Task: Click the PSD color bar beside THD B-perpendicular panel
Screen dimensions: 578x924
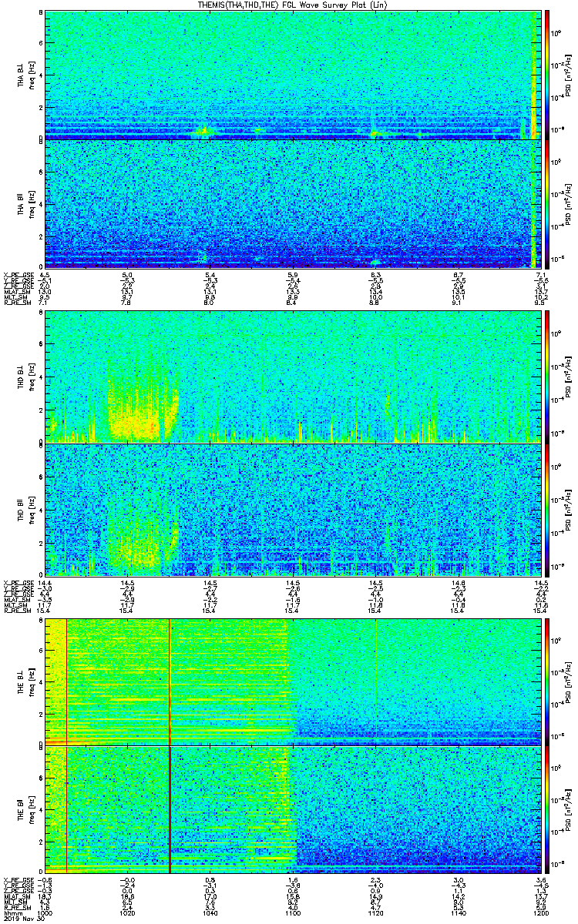Action: 548,377
